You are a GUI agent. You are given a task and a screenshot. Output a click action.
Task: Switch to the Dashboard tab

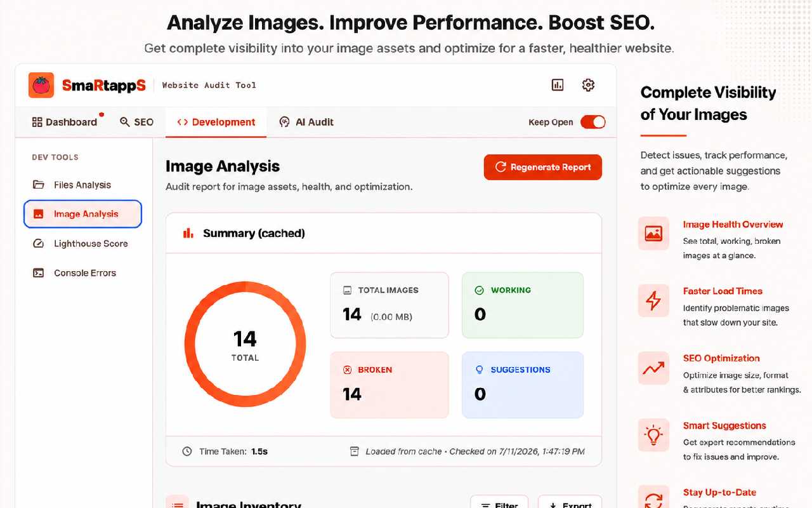65,122
